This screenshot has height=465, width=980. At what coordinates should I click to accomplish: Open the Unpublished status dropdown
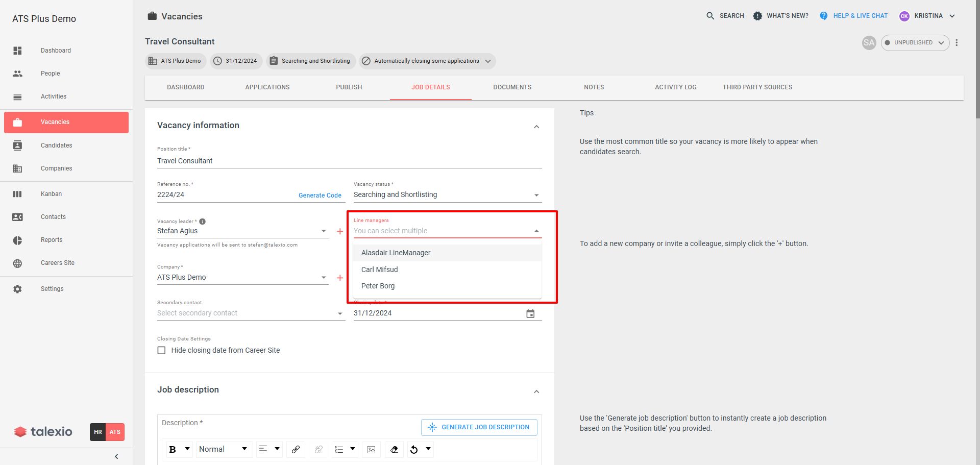pyautogui.click(x=915, y=43)
